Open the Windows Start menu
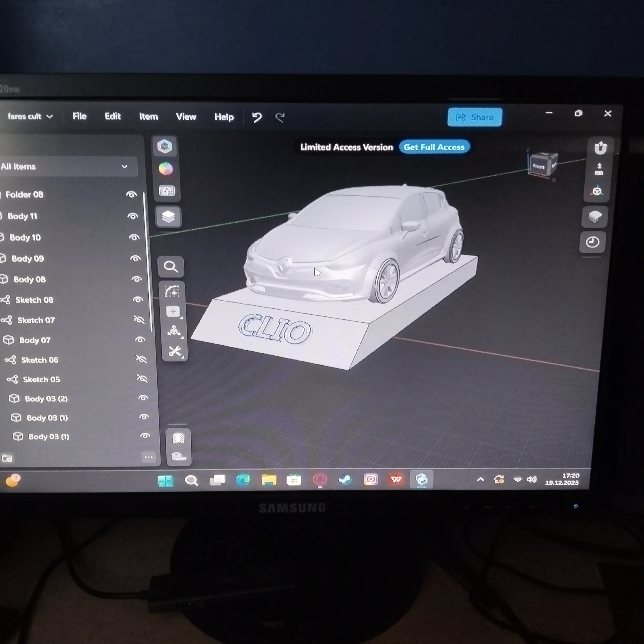Image resolution: width=644 pixels, height=644 pixels. pos(165,481)
